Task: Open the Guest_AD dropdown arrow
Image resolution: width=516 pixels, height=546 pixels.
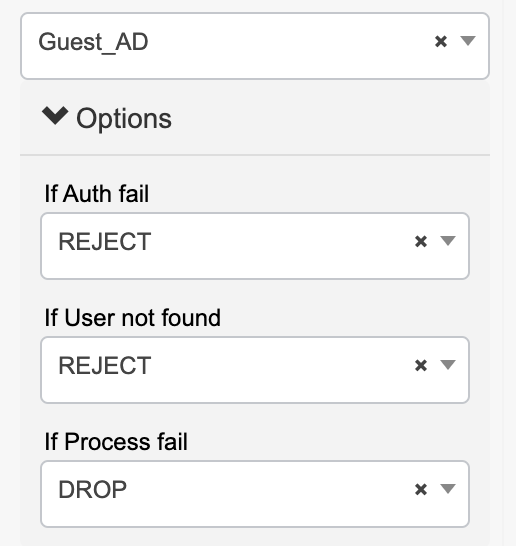Action: point(468,41)
